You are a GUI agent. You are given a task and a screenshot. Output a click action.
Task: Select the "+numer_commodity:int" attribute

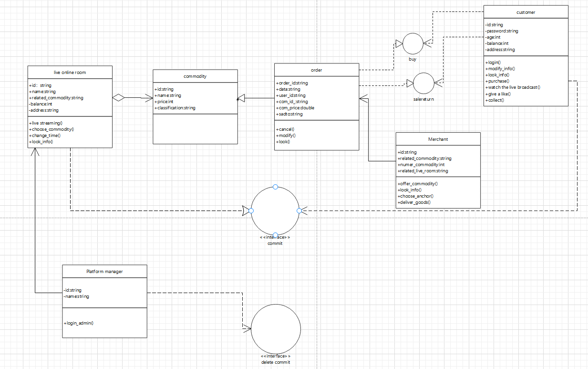[x=421, y=165]
